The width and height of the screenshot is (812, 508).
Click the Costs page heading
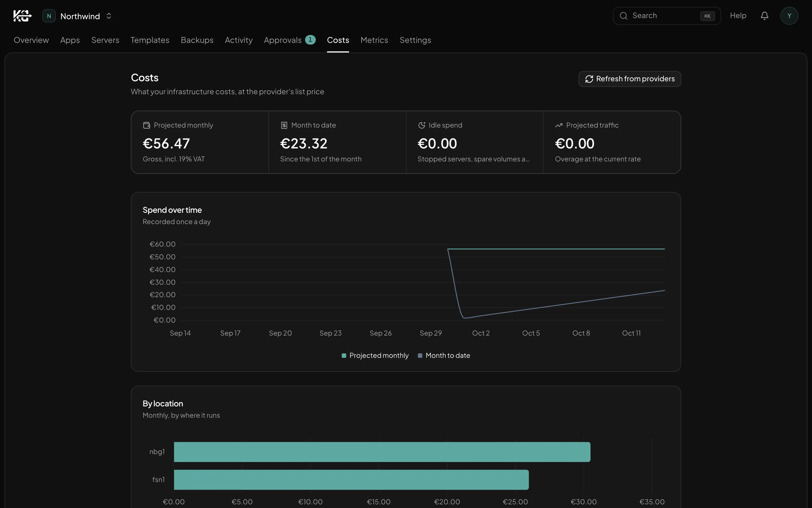tap(145, 78)
